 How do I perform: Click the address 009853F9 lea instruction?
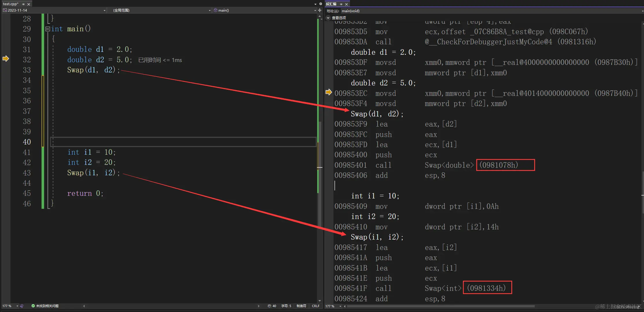(396, 124)
